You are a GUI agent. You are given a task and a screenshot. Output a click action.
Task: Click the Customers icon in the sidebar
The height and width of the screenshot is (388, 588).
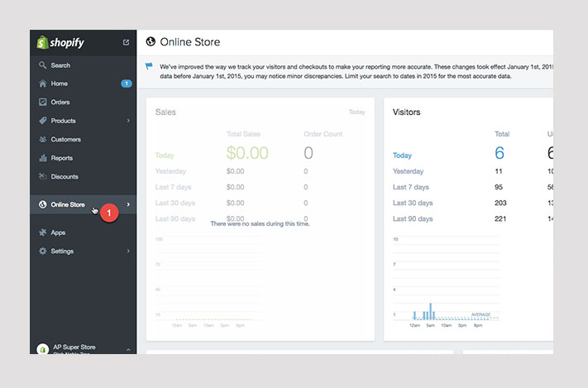(42, 140)
